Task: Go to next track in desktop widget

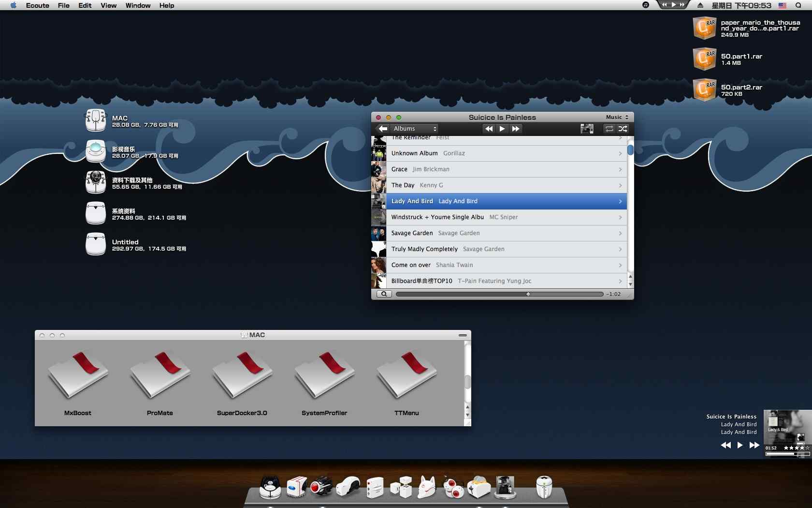Action: (x=754, y=445)
